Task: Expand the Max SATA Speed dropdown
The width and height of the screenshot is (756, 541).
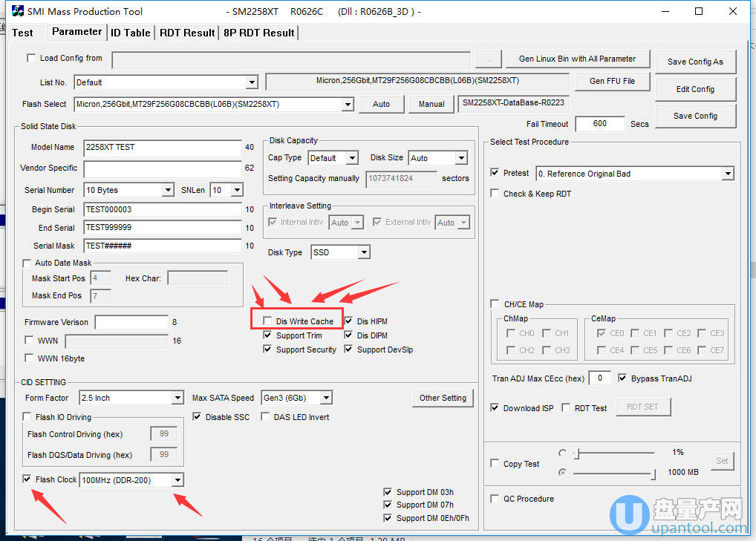Action: click(325, 398)
